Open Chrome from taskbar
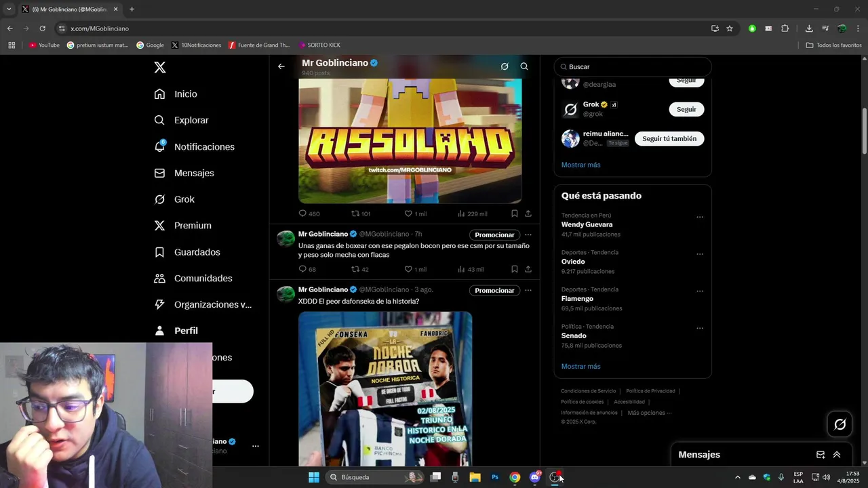Viewport: 868px width, 488px height. point(515,477)
